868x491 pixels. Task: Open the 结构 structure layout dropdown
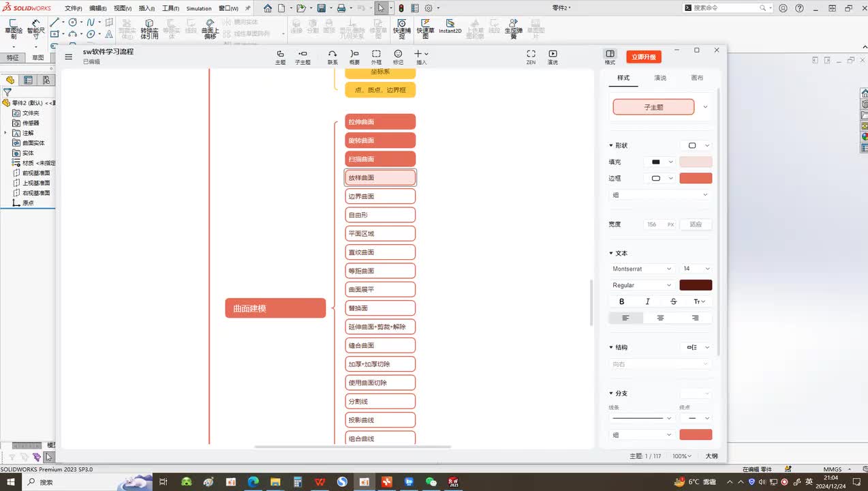(696, 347)
